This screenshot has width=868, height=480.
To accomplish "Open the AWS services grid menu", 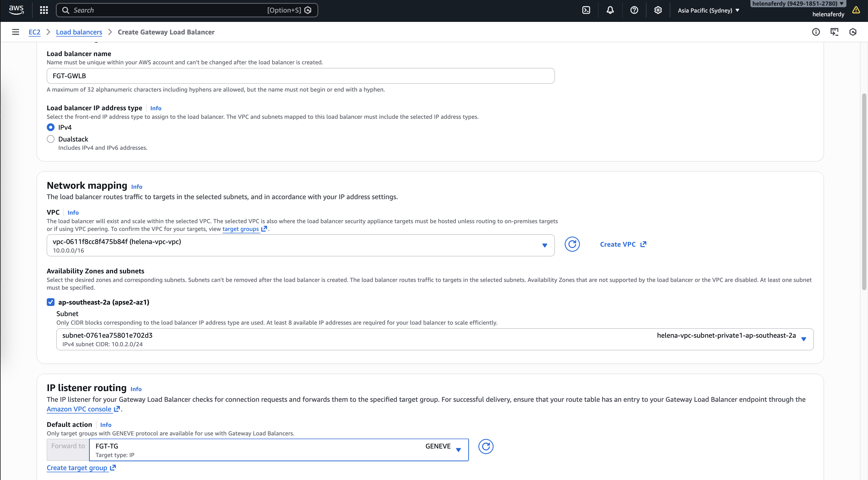I will [x=44, y=10].
